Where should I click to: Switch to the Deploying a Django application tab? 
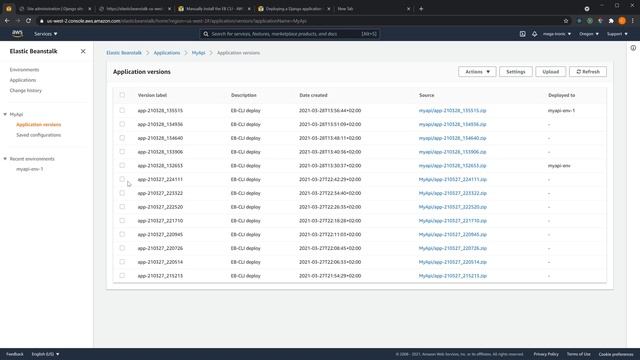coord(293,9)
